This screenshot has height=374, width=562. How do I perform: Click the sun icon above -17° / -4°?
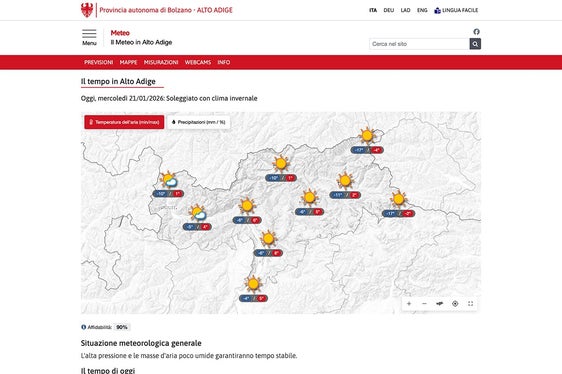tap(367, 136)
